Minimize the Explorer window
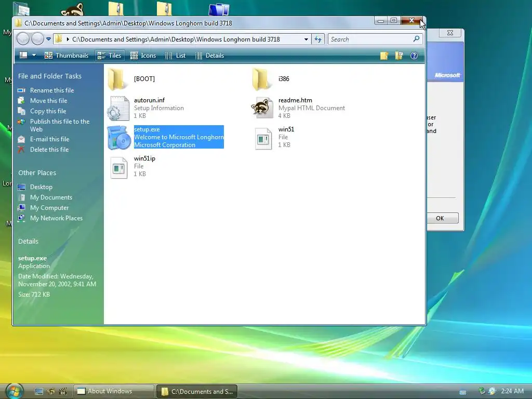The width and height of the screenshot is (532, 399). click(381, 20)
